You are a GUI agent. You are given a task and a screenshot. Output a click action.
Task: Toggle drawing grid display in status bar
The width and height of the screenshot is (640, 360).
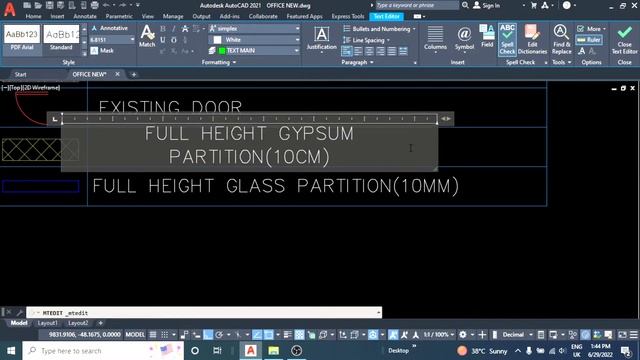(x=153, y=335)
